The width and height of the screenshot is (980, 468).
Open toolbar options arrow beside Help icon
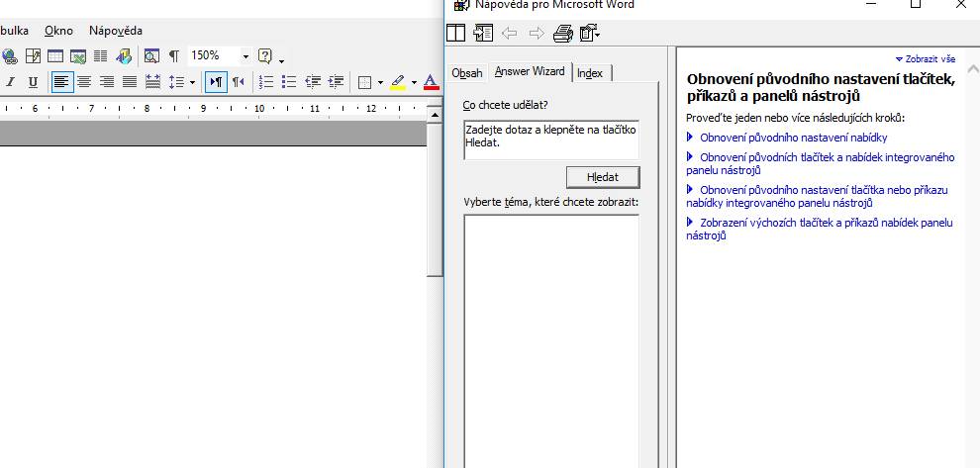[282, 60]
